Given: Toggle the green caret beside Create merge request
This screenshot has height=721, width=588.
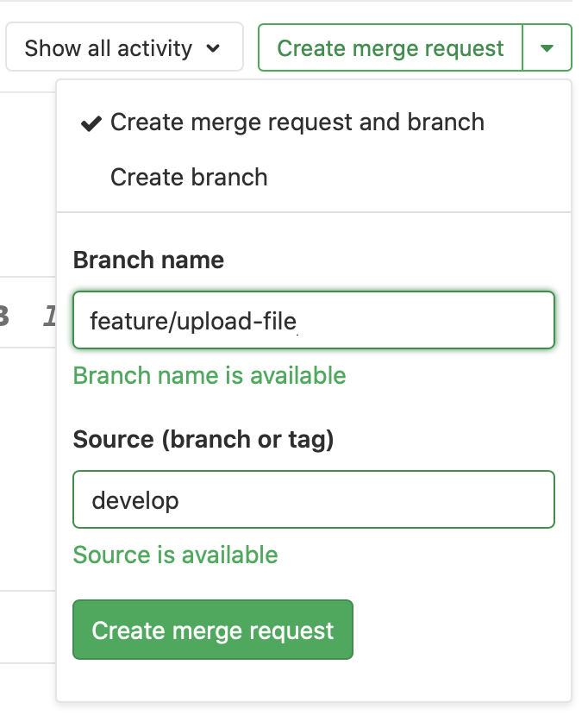Looking at the screenshot, I should 547,48.
